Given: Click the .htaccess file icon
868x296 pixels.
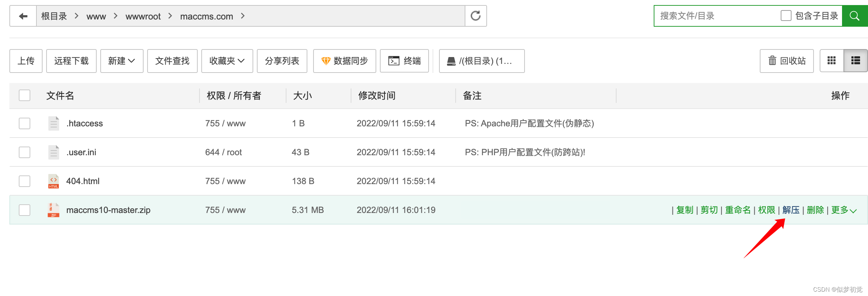Looking at the screenshot, I should [x=54, y=123].
